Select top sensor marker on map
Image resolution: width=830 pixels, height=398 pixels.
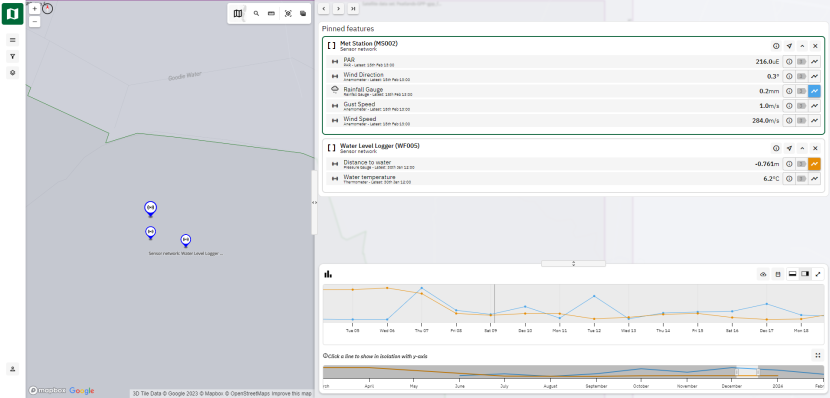[x=150, y=209]
